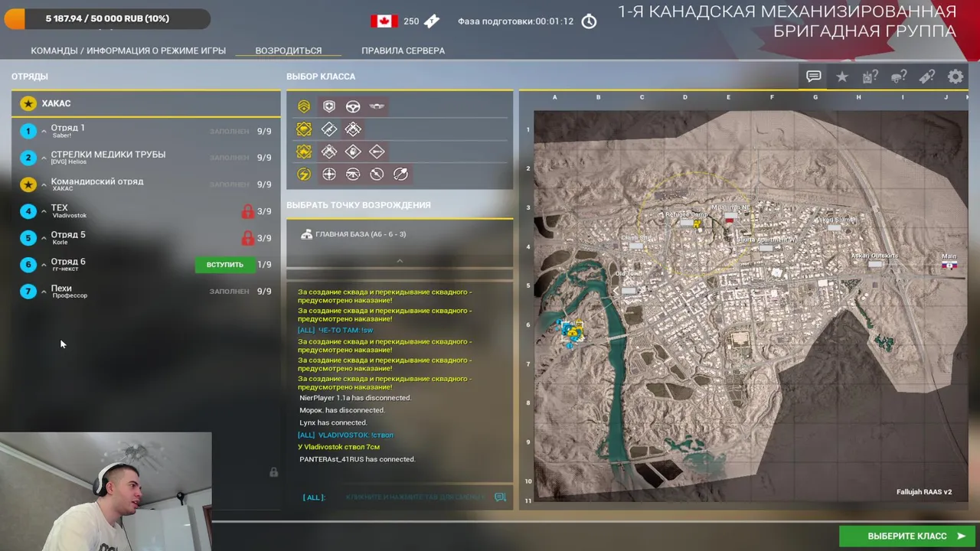The height and width of the screenshot is (551, 980).
Task: Select the Grenadier class icon
Action: pyautogui.click(x=353, y=152)
